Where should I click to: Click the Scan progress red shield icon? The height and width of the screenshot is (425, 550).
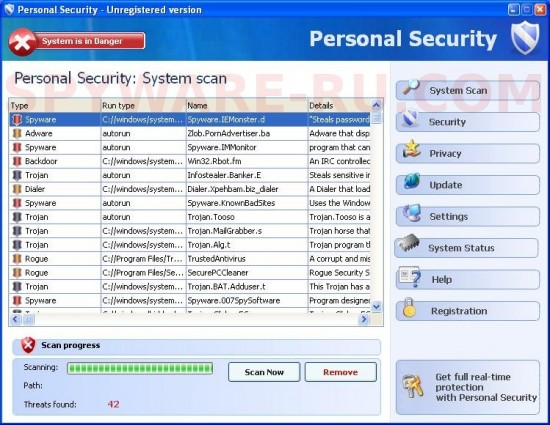pos(28,345)
